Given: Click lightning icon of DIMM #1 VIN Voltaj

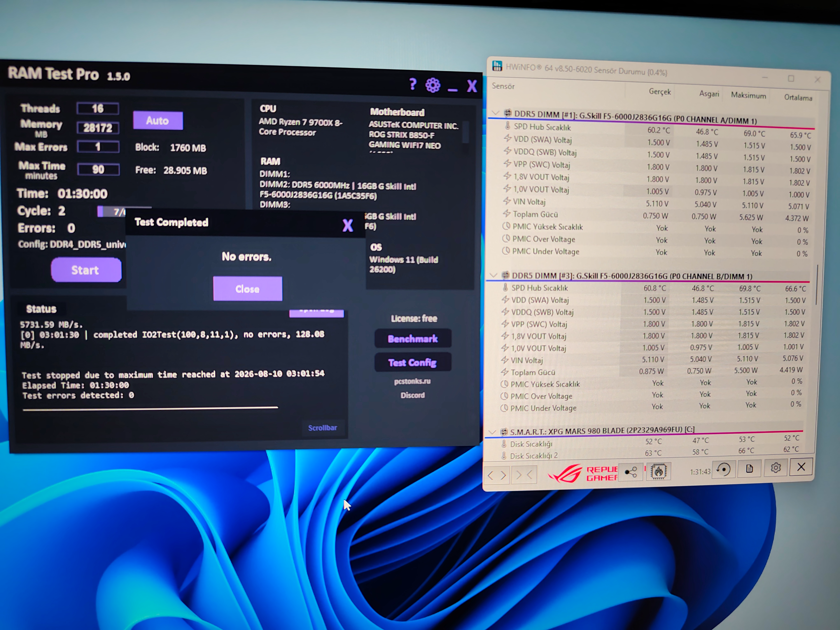Looking at the screenshot, I should pos(507,201).
